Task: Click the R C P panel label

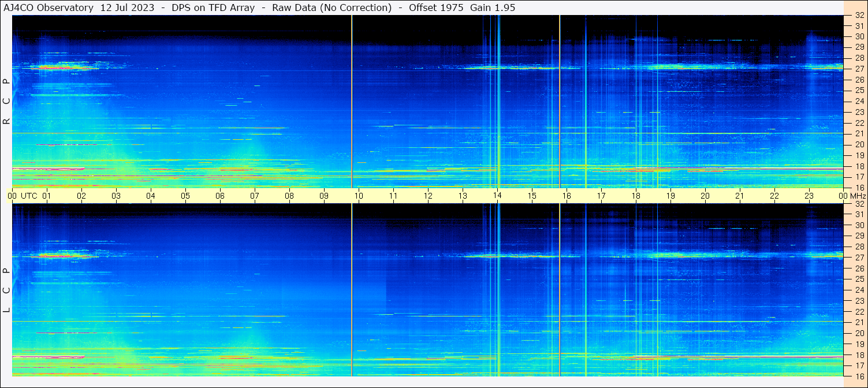Action: click(7, 101)
